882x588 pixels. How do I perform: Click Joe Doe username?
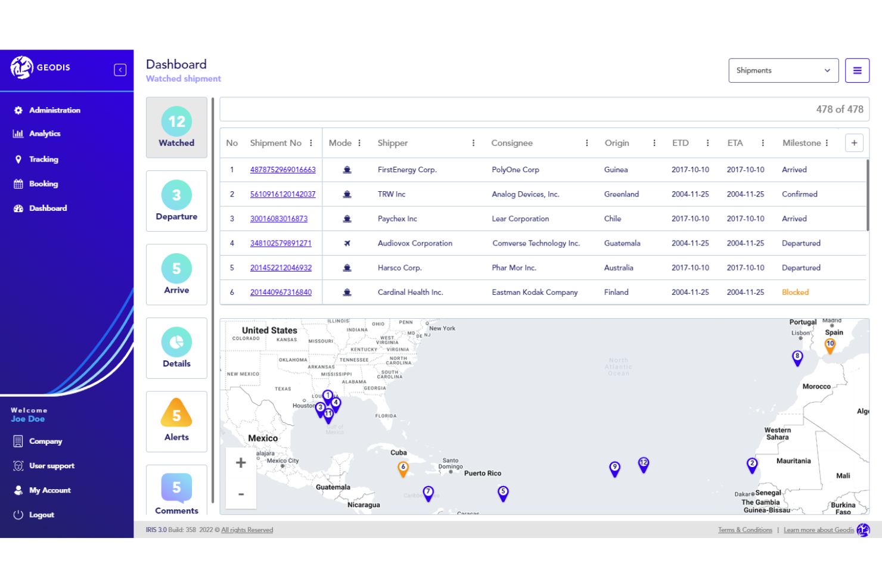point(27,419)
